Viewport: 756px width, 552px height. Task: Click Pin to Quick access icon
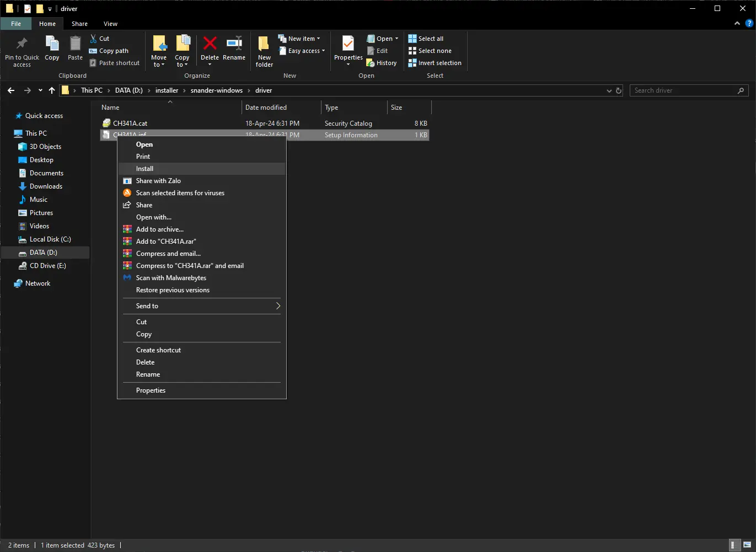click(22, 51)
